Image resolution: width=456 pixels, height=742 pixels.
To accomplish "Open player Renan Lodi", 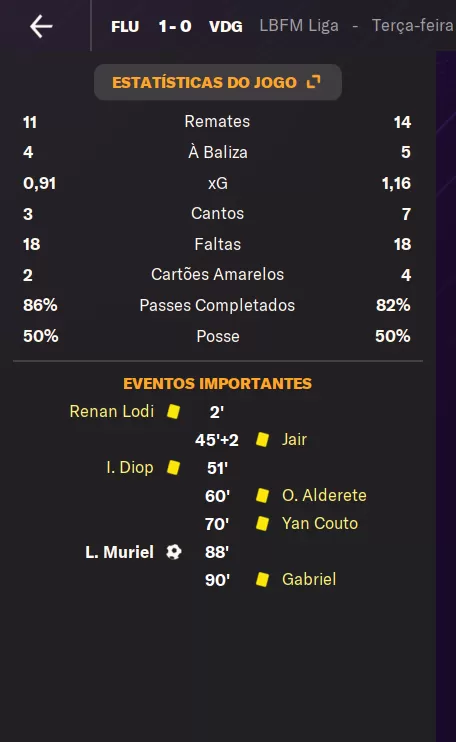I will pos(112,411).
